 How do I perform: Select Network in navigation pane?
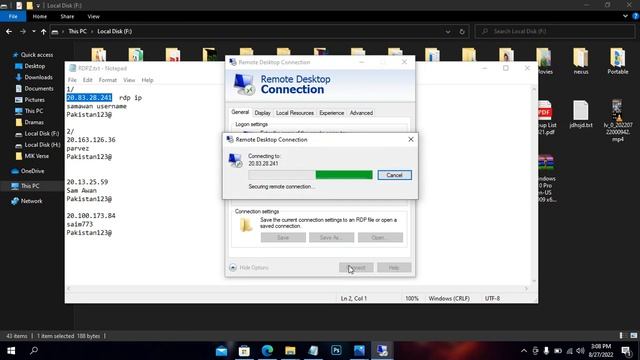pos(27,201)
